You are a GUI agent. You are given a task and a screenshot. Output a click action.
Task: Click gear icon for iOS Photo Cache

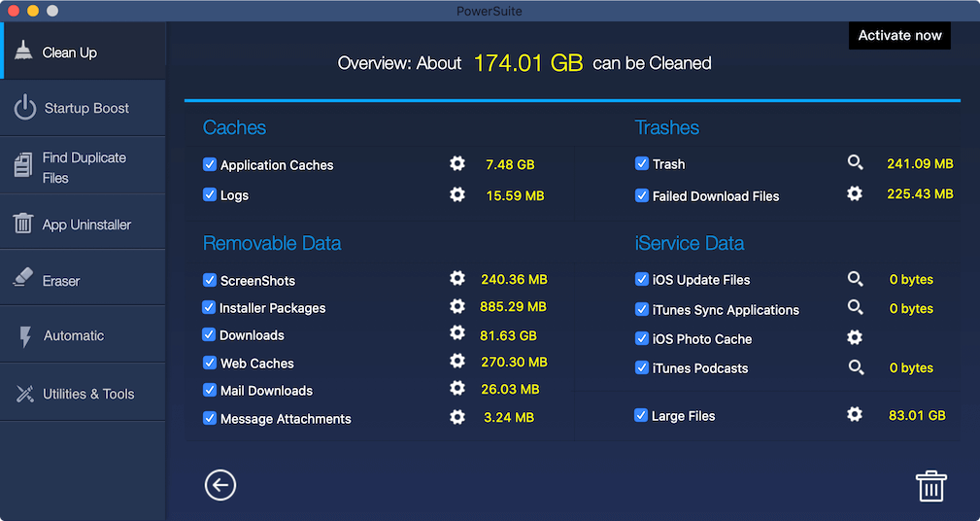[x=855, y=337]
